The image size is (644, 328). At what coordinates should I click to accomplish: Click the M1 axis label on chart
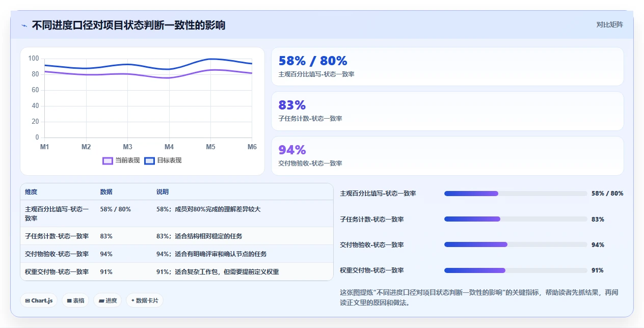point(45,147)
